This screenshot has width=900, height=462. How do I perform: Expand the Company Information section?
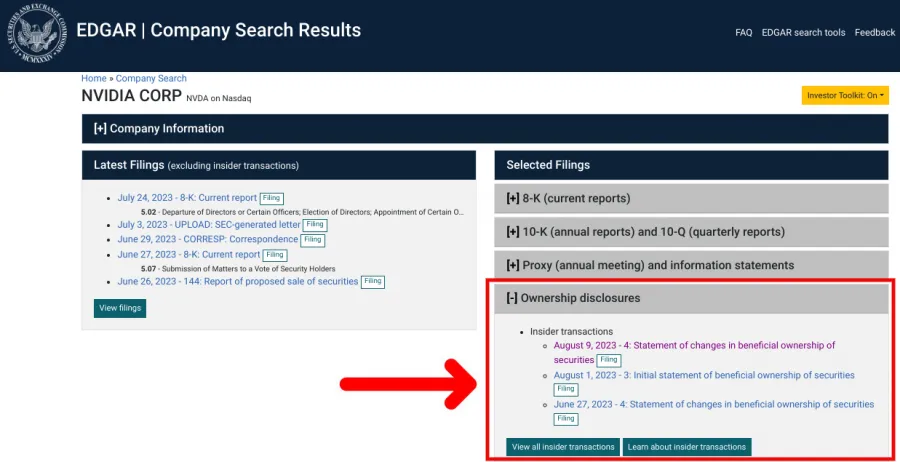[x=159, y=129]
